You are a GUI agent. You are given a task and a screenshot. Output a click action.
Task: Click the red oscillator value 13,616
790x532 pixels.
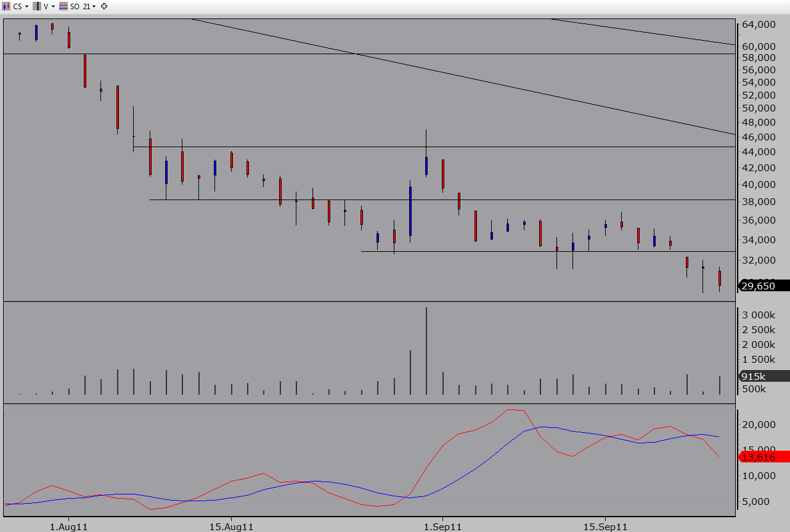(x=764, y=457)
